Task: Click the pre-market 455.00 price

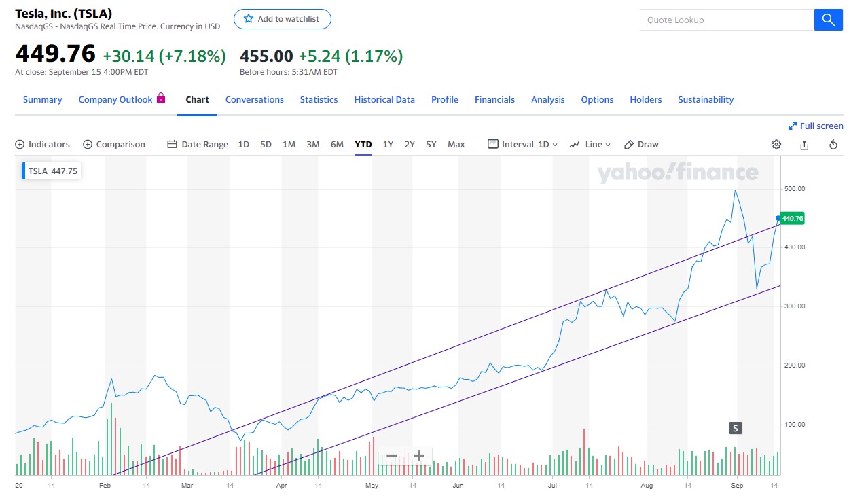Action: click(266, 56)
